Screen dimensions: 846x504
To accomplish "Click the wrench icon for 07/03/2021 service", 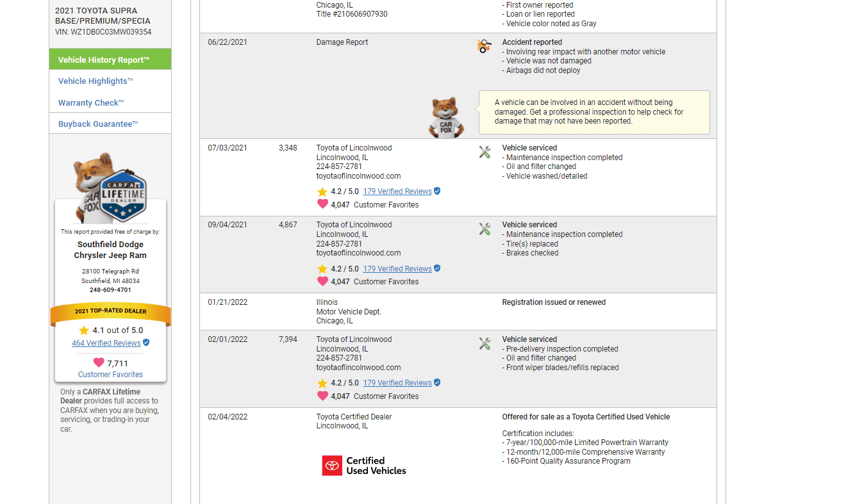I will pos(485,152).
